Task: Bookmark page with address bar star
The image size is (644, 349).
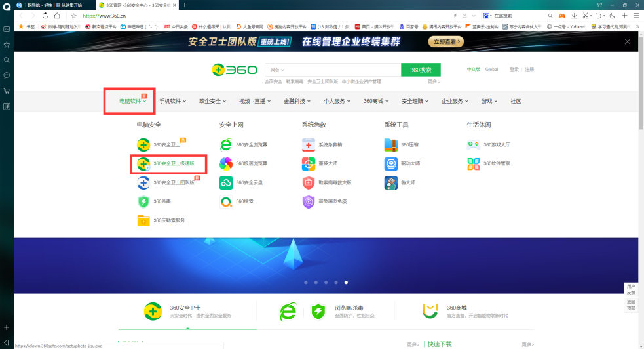Action: coord(73,16)
